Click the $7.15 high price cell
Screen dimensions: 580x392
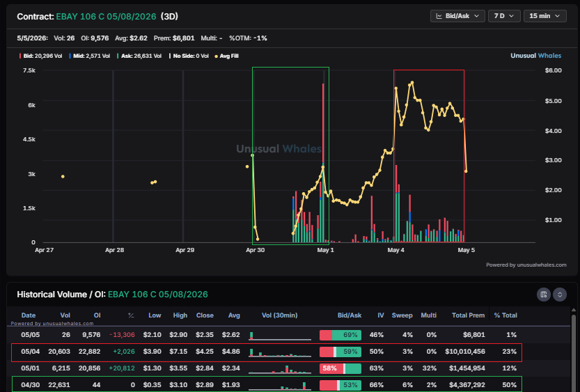click(179, 352)
